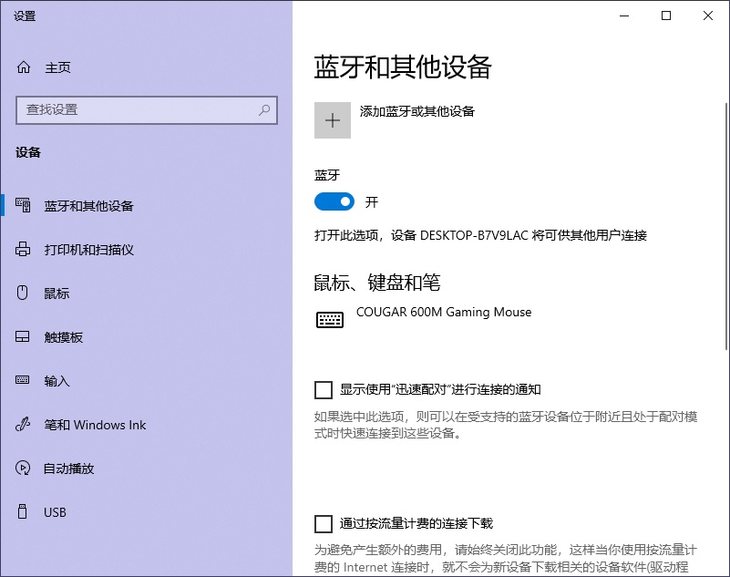
Task: Click the 开 label beside Bluetooth toggle
Action: pos(372,202)
